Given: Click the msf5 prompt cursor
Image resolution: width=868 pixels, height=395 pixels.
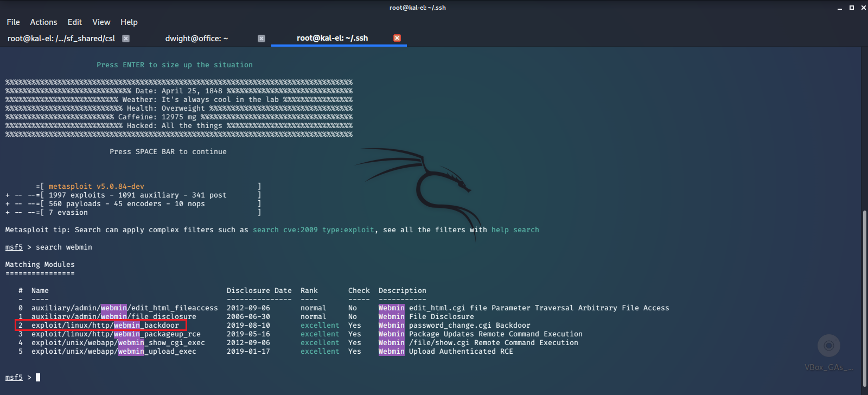Looking at the screenshot, I should tap(38, 377).
